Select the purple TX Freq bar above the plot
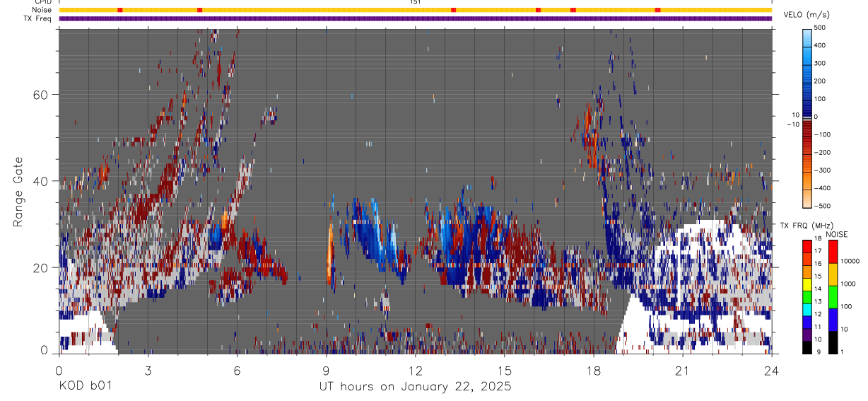The image size is (868, 401). tap(415, 18)
